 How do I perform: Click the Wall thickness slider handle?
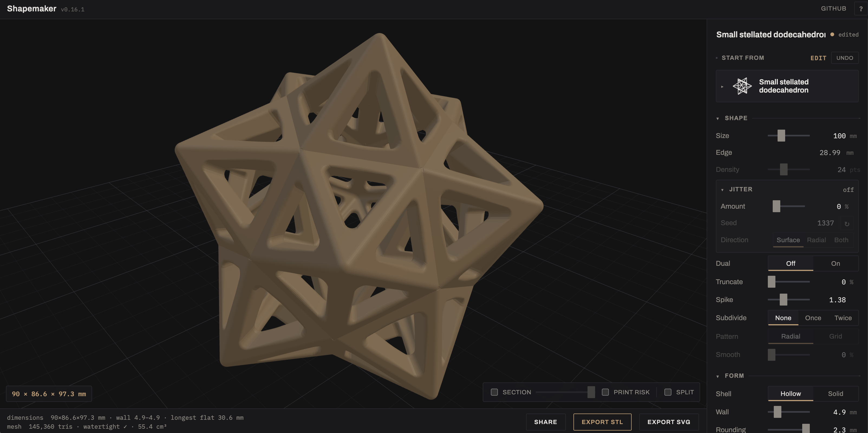tap(777, 412)
